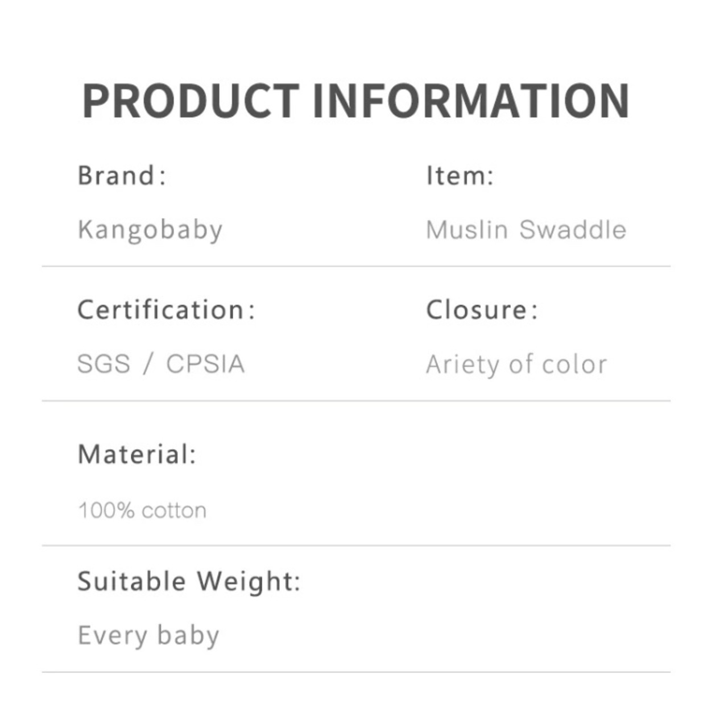
Task: Select the Certification label
Action: click(166, 309)
